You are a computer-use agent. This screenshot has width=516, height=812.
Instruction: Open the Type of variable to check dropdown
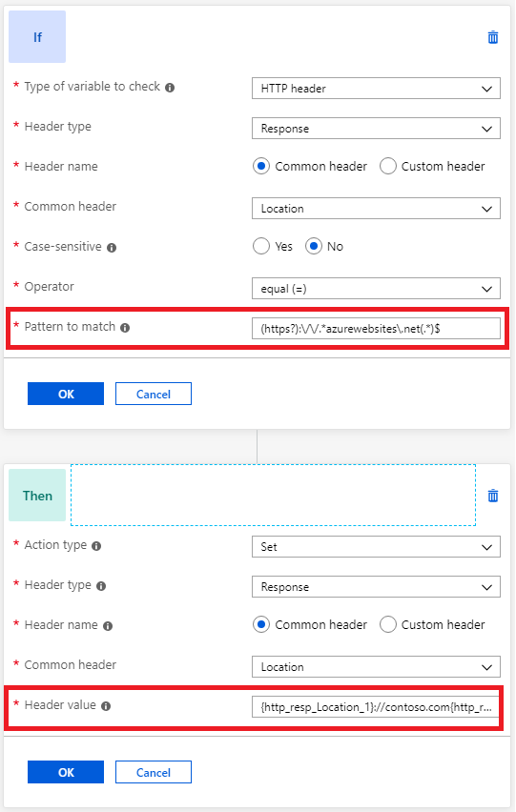(x=376, y=88)
